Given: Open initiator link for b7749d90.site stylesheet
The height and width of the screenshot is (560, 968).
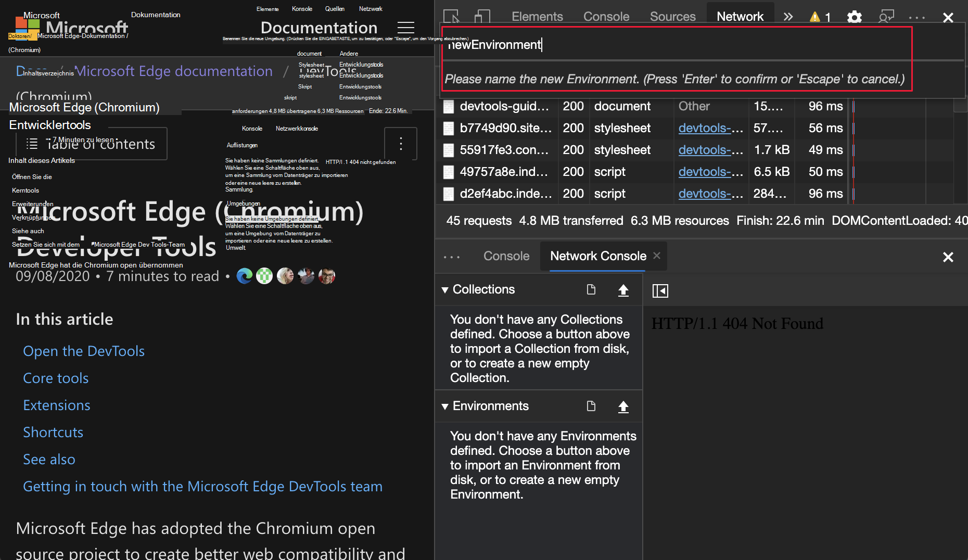Looking at the screenshot, I should pos(711,128).
